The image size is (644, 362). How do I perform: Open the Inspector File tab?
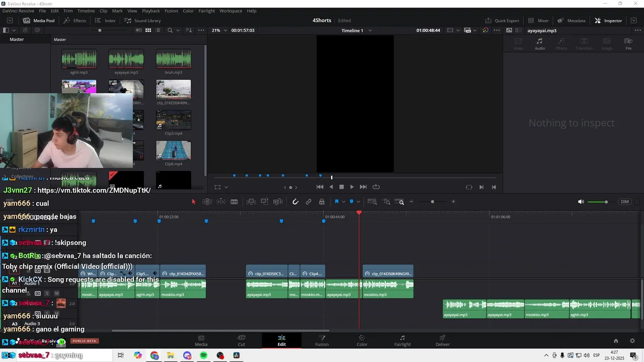[x=628, y=44]
